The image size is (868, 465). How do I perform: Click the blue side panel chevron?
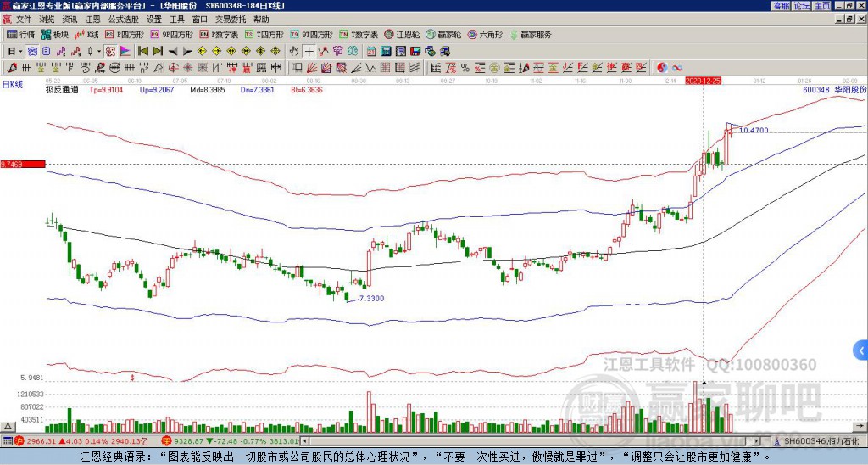pos(860,350)
